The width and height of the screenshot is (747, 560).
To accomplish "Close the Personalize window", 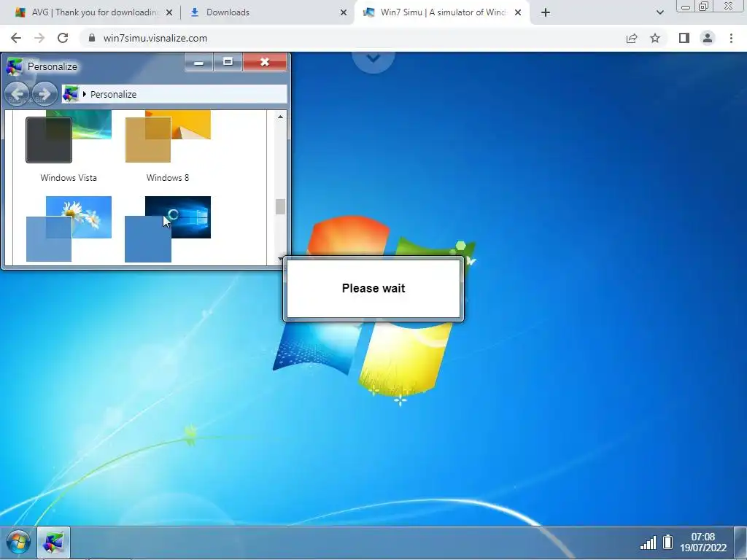I will (x=265, y=63).
